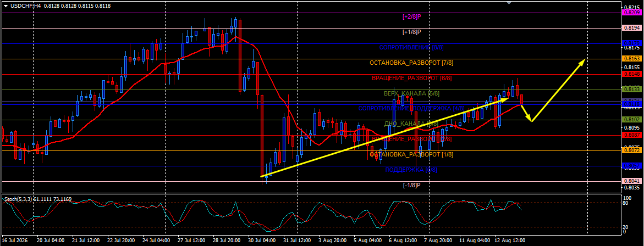
Task: Select the Stoch(5,3,3) indicator label
Action: tap(17, 199)
